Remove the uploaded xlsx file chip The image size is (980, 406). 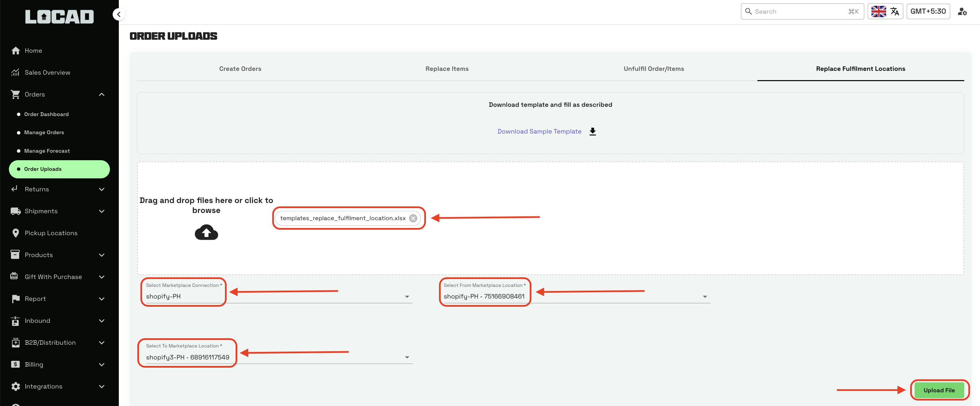point(413,218)
